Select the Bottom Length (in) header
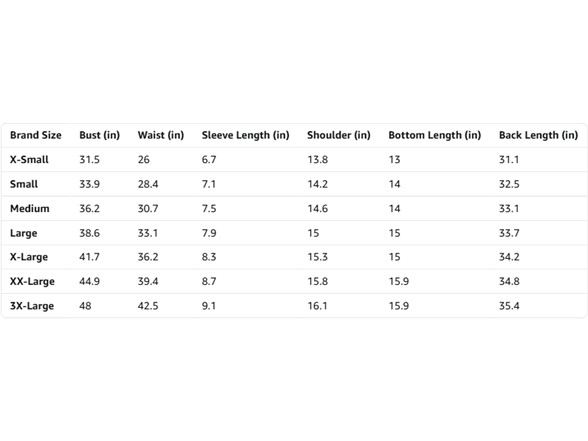Image resolution: width=588 pixels, height=441 pixels. tap(434, 135)
